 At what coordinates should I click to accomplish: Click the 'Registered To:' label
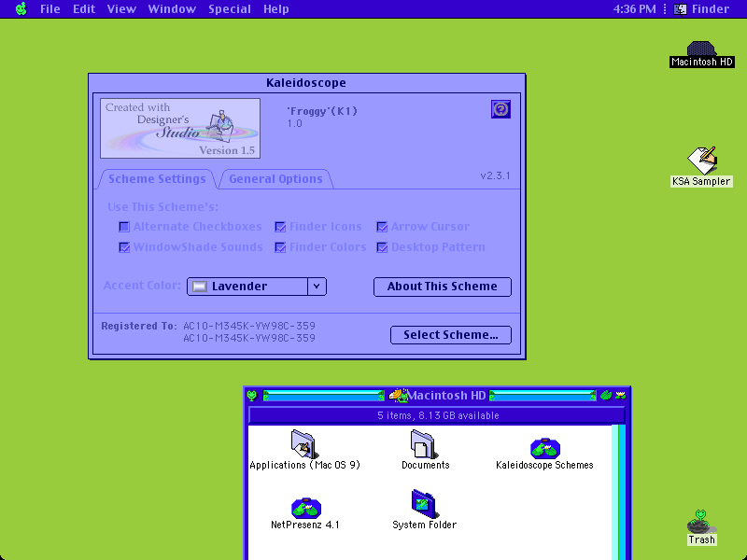coord(138,326)
